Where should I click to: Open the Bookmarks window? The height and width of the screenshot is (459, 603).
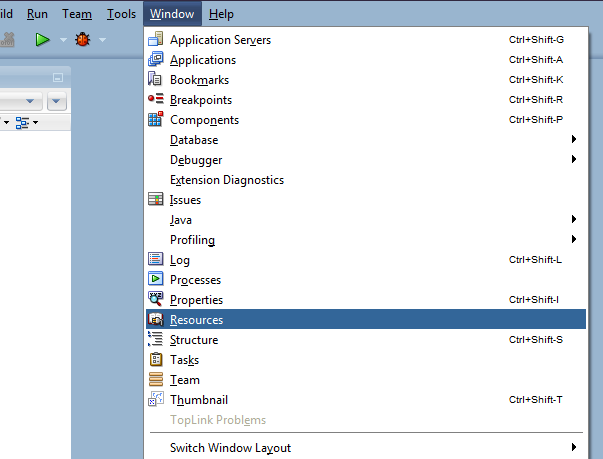199,80
